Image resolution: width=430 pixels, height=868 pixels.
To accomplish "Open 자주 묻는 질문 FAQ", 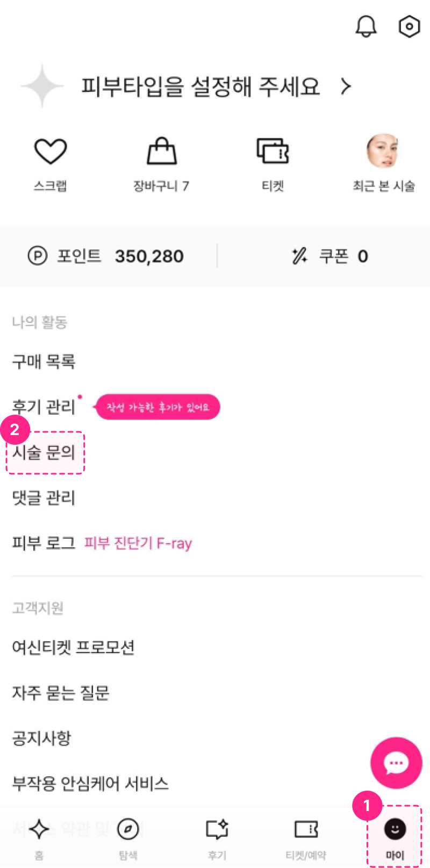I will coord(61,693).
